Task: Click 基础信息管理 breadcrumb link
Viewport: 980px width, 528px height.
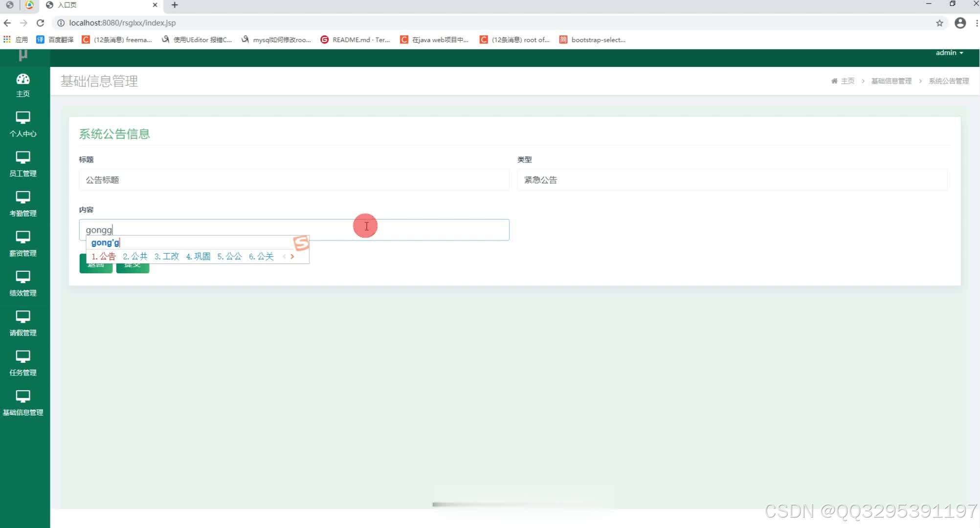Action: point(891,81)
